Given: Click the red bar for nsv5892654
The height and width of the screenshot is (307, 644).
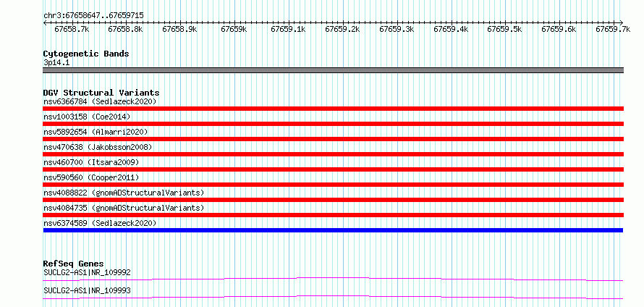Looking at the screenshot, I should pyautogui.click(x=334, y=139).
